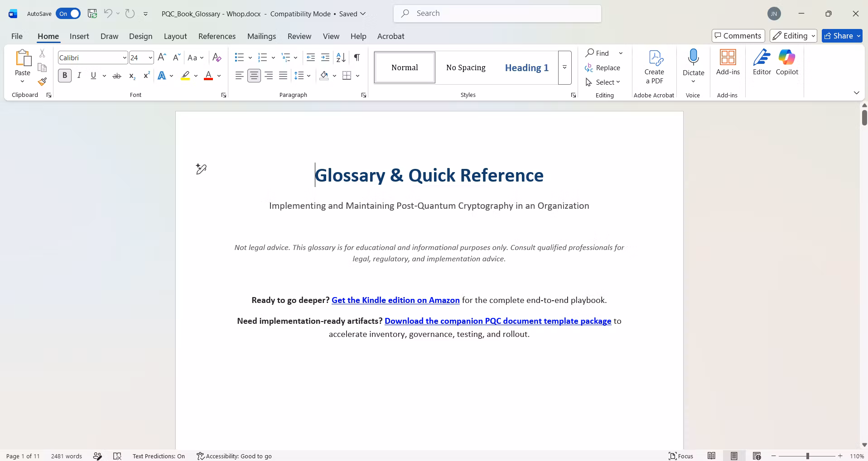
Task: Show paragraph marks and hidden symbols
Action: pos(357,58)
